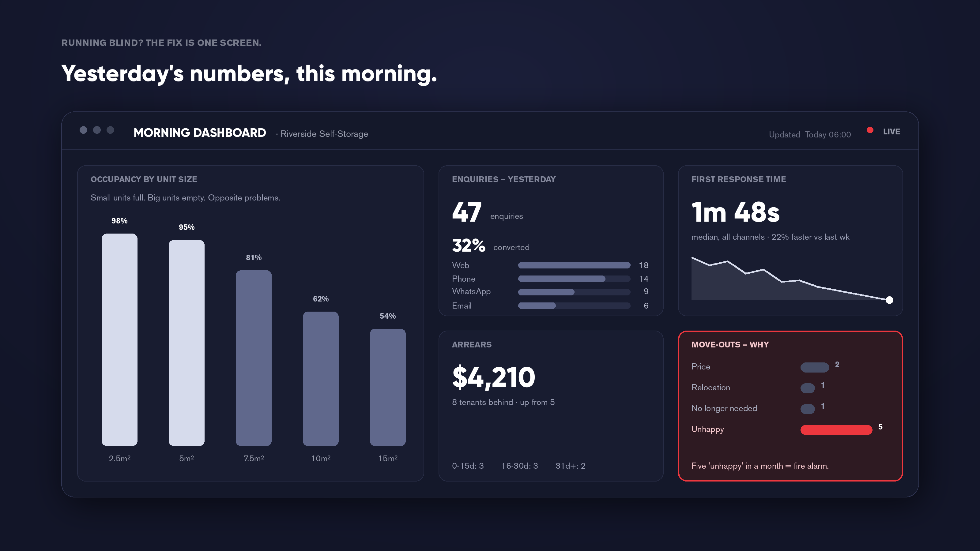Click the red Unhappy move-out bar

[x=836, y=430]
